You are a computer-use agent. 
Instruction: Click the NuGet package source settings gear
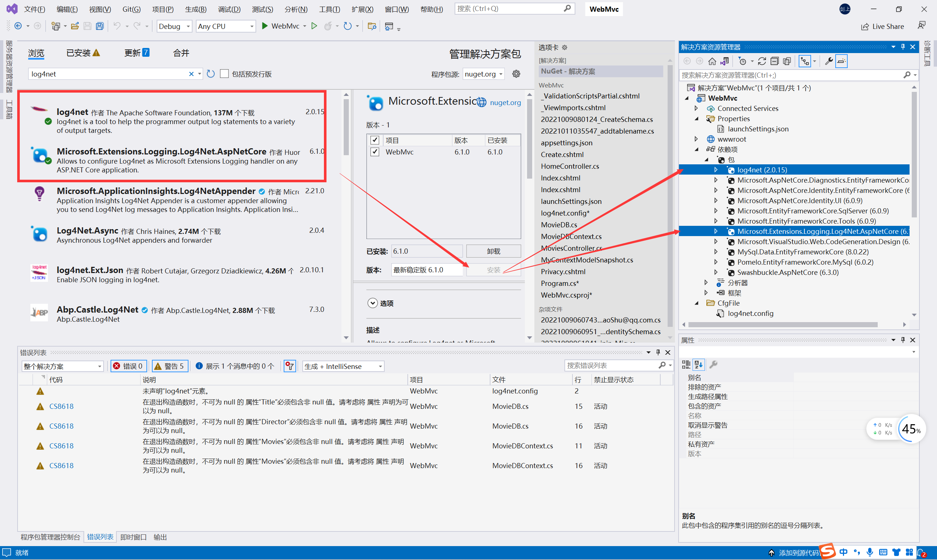(x=516, y=74)
